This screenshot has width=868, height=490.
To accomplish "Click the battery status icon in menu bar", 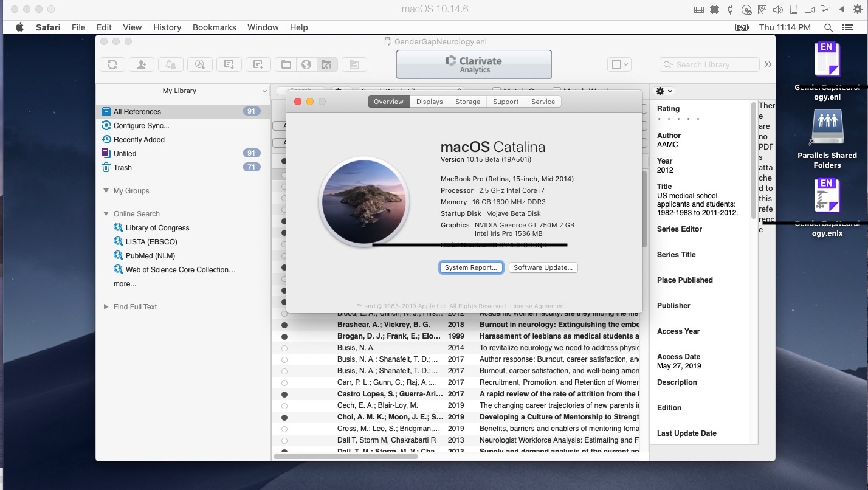I will 742,27.
